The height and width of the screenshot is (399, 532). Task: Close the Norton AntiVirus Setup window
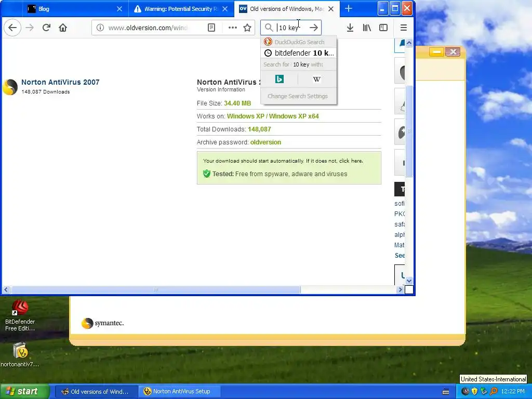coord(453,52)
